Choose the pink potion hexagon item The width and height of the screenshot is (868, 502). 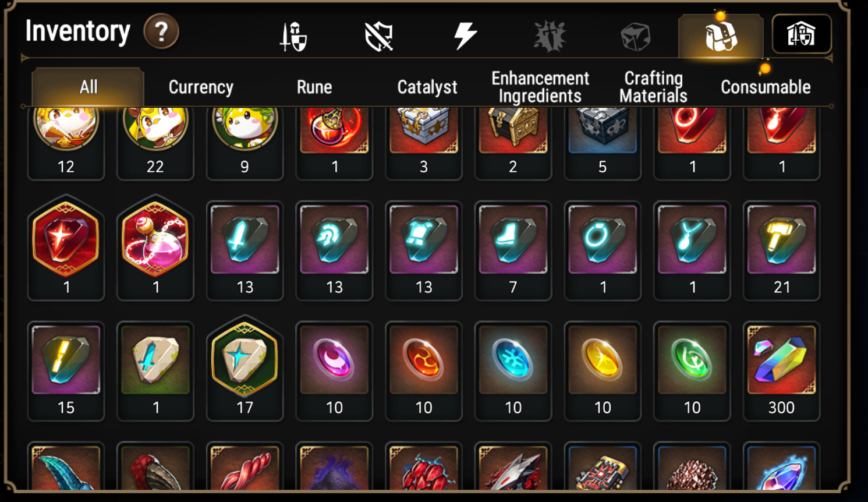click(x=155, y=248)
